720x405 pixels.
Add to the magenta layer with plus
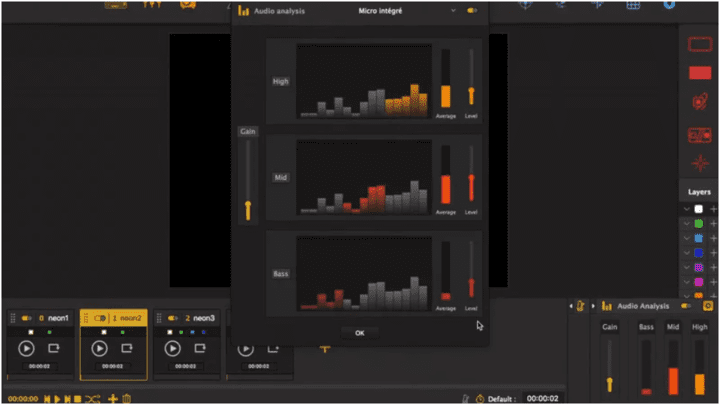pos(713,282)
